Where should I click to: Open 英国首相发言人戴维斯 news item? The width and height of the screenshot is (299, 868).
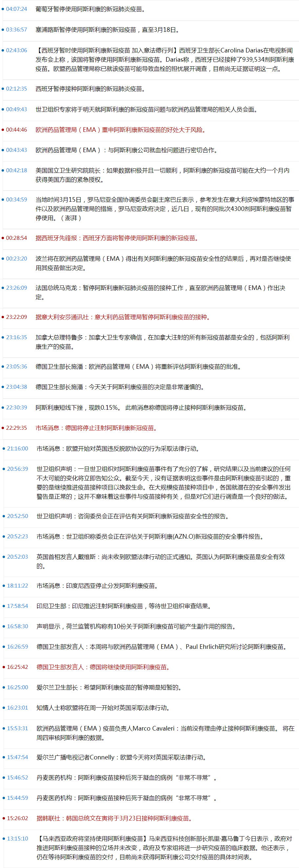coord(161,561)
